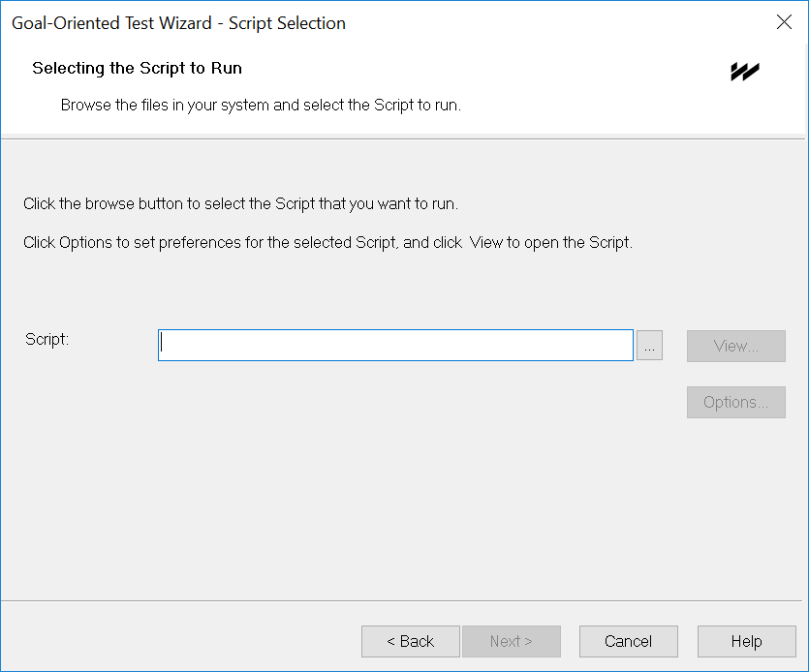Click the browse ellipsis button beside Script field
This screenshot has height=672, width=809.
(649, 345)
